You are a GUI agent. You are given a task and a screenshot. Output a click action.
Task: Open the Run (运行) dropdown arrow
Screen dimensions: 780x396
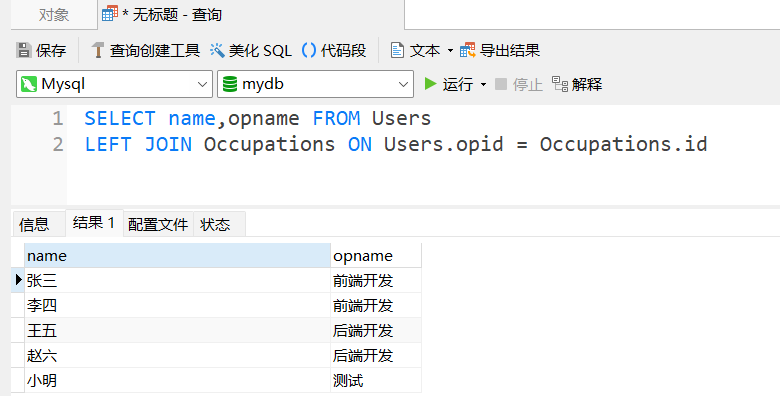coord(484,85)
